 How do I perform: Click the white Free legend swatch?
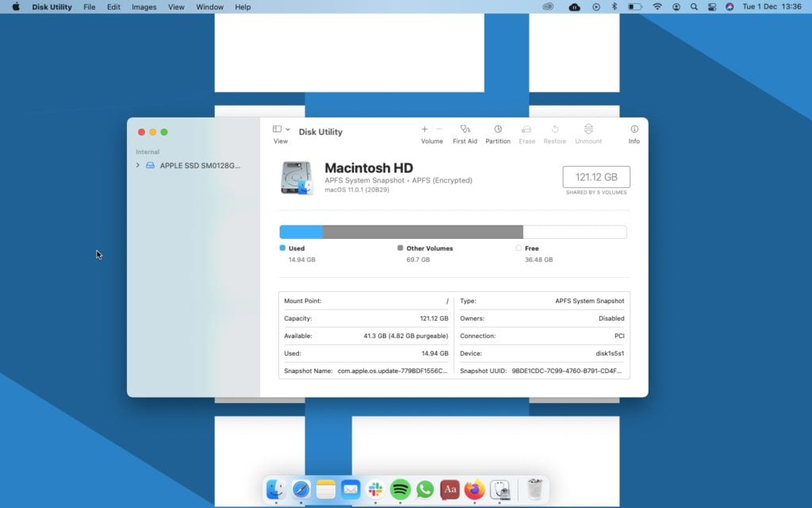pos(519,248)
